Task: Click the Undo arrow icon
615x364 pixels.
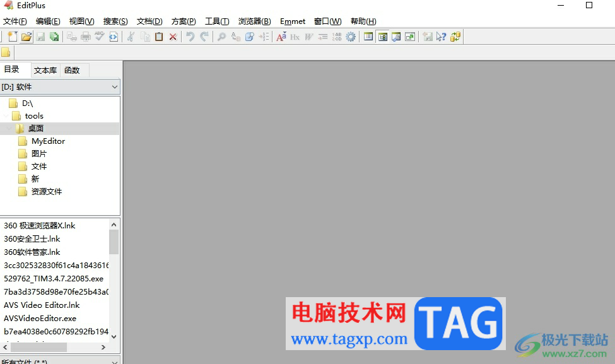Action: point(190,37)
